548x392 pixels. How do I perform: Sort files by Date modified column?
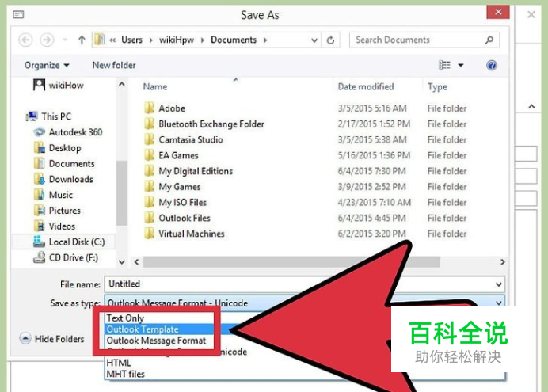point(366,86)
